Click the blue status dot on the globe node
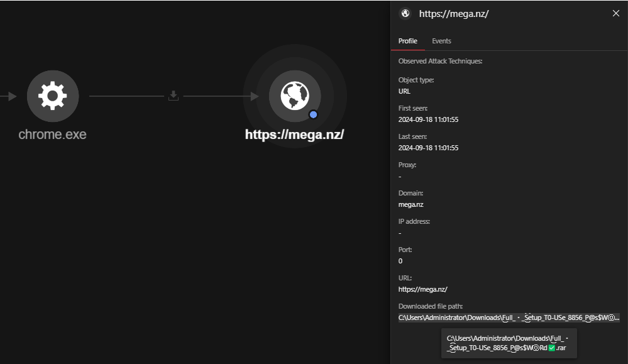Image resolution: width=628 pixels, height=364 pixels. point(313,114)
